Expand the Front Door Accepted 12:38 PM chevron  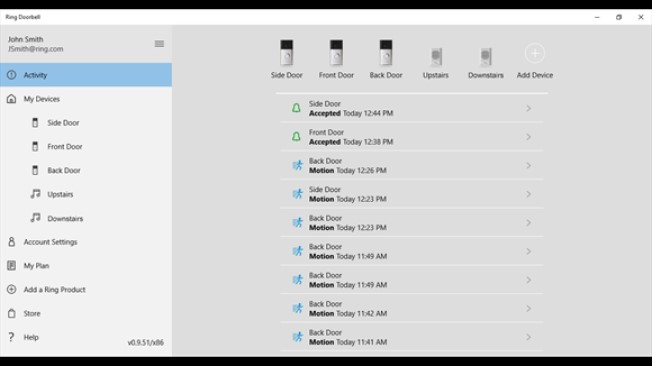[x=529, y=137]
